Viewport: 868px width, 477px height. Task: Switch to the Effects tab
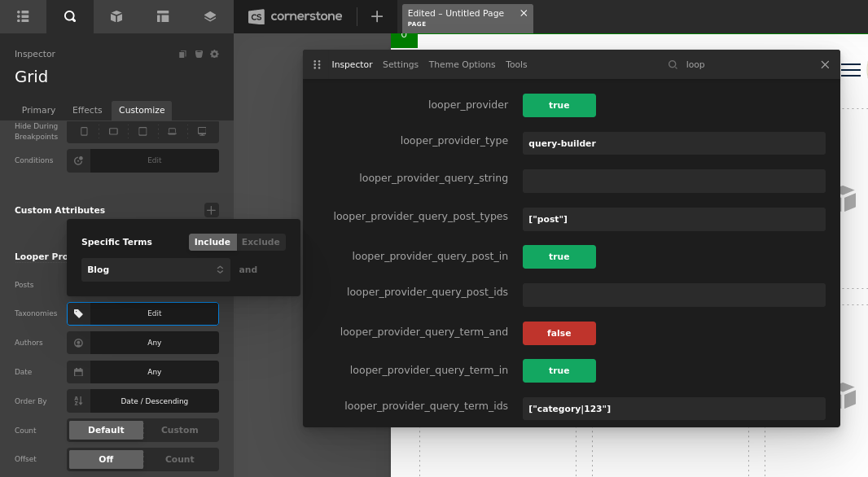[87, 111]
